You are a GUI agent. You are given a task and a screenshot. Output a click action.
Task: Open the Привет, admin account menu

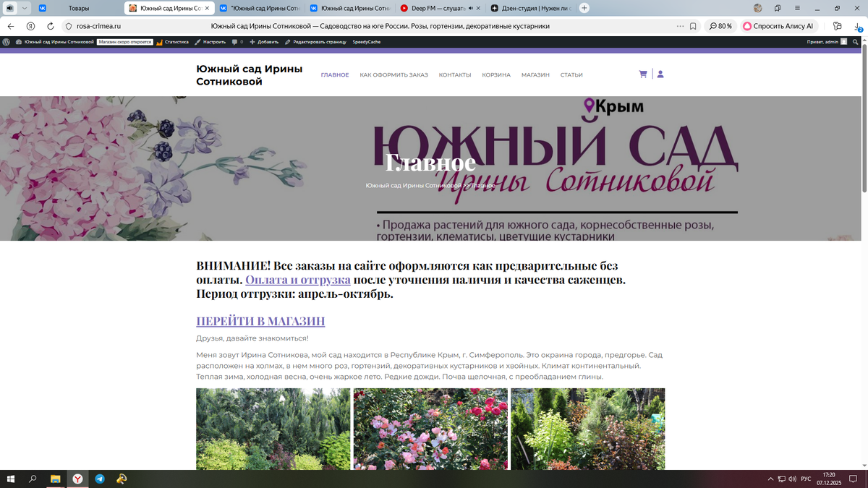coord(827,42)
